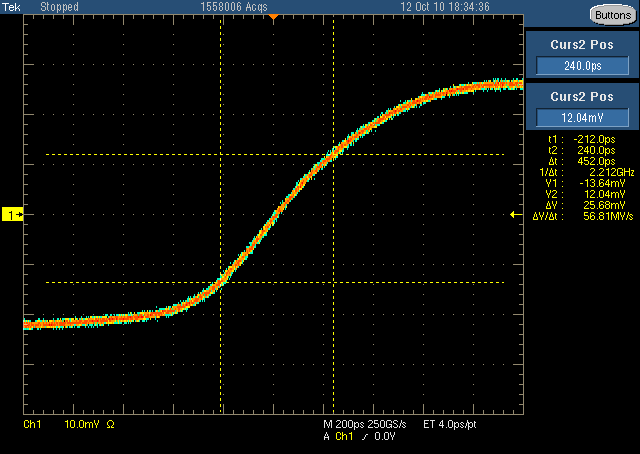Image resolution: width=640 pixels, height=454 pixels.
Task: Click the 250GS/s sample rate readout
Action: tap(387, 425)
